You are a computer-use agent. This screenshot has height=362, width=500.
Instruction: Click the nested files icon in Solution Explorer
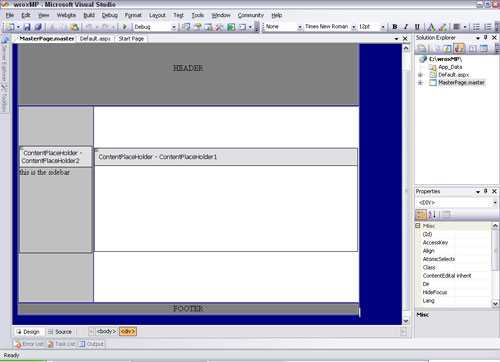tap(459, 49)
